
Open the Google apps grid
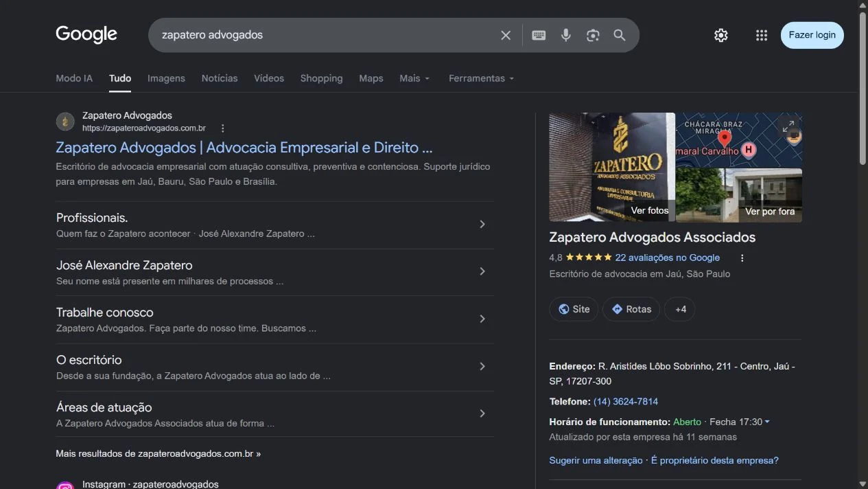[762, 35]
